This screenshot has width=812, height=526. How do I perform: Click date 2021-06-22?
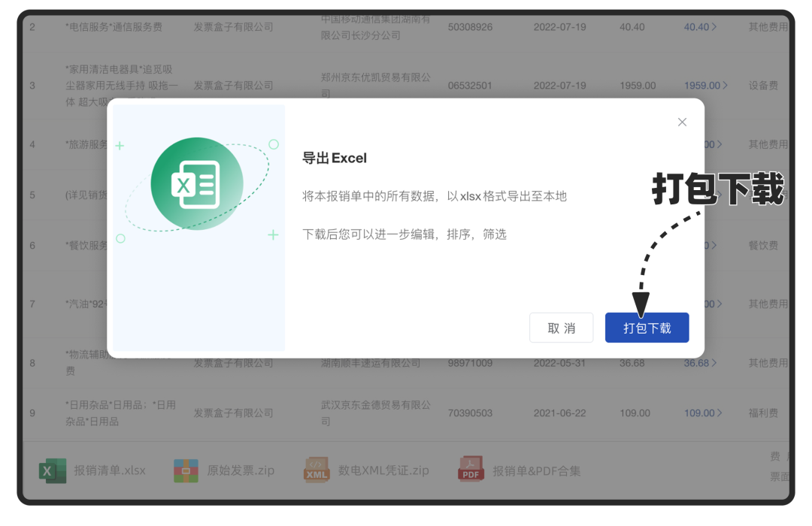click(x=560, y=413)
